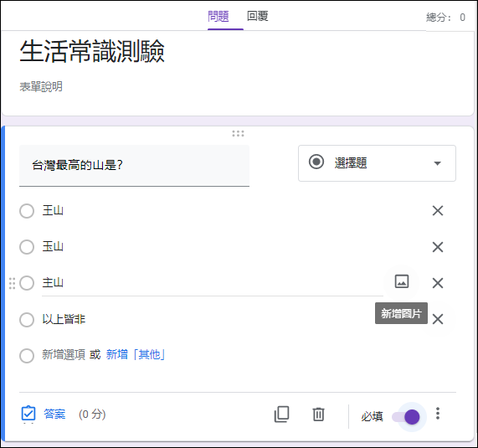Click the (0 分) points label
478x448 pixels.
92,415
